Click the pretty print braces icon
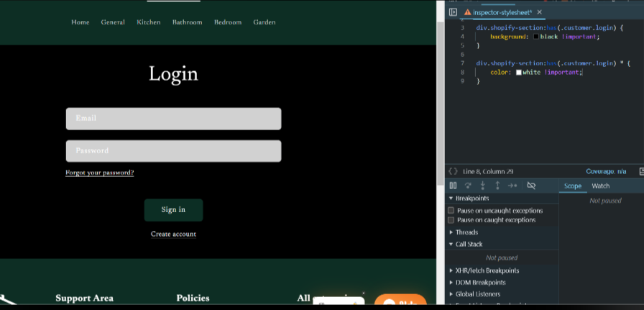 tap(453, 171)
